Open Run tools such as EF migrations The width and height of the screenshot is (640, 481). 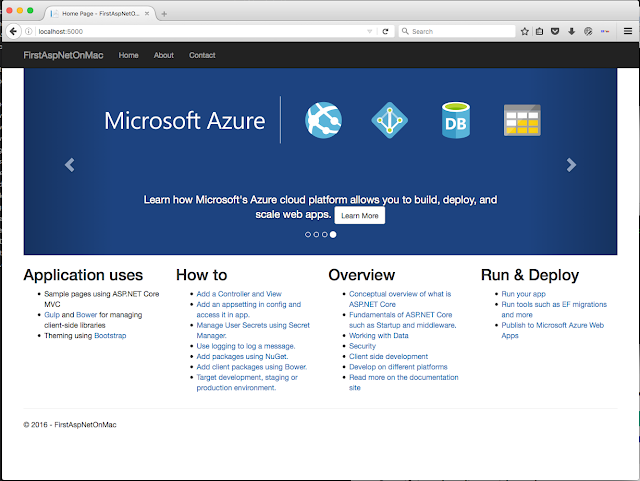(554, 310)
